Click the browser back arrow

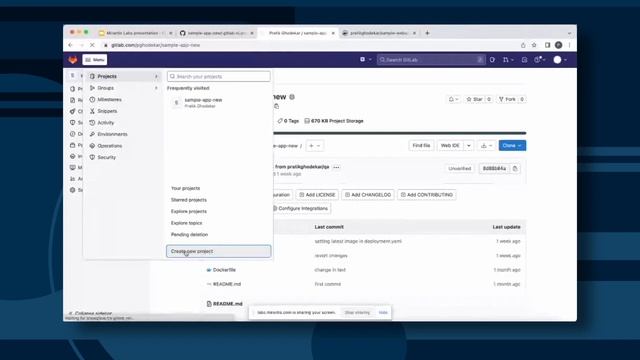[x=70, y=45]
